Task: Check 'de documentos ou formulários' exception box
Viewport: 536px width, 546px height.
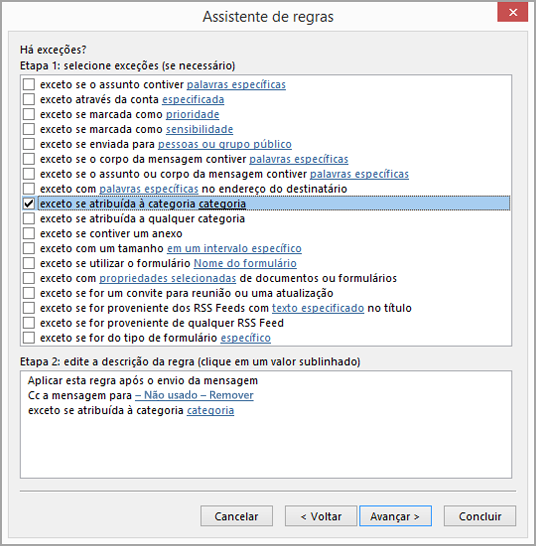Action: click(29, 278)
